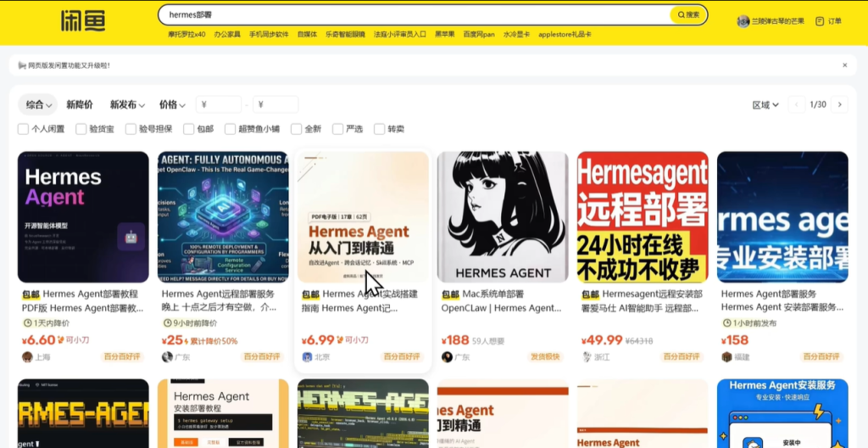
Task: Open Fully Autonomous AI Agent thumbnail
Action: [x=223, y=217]
